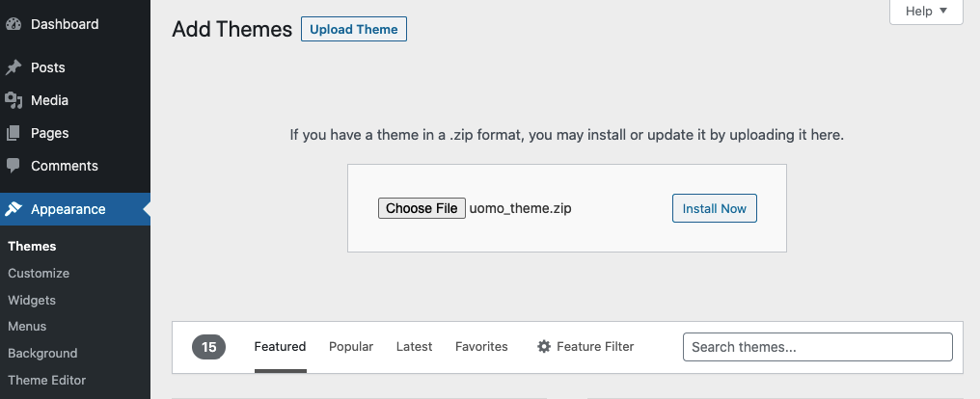Image resolution: width=980 pixels, height=399 pixels.
Task: Click the Upload Theme button
Action: pyautogui.click(x=354, y=29)
